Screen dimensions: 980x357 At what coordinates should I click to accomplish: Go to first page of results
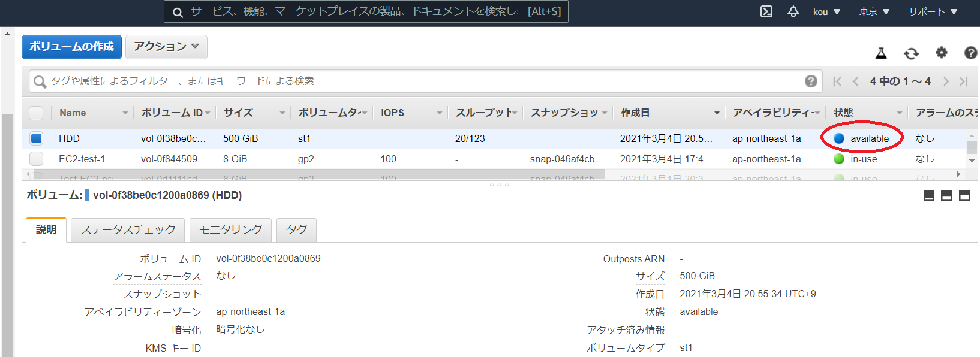(x=837, y=81)
